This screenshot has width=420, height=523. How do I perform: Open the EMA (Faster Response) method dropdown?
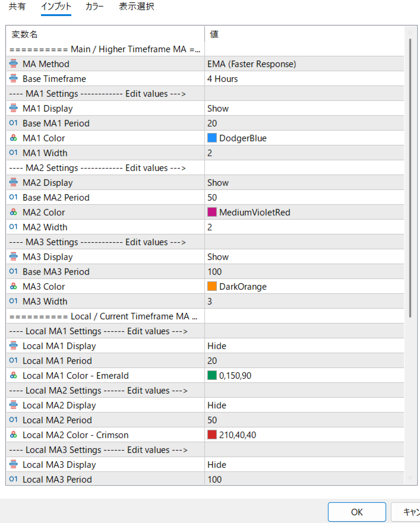pyautogui.click(x=304, y=64)
